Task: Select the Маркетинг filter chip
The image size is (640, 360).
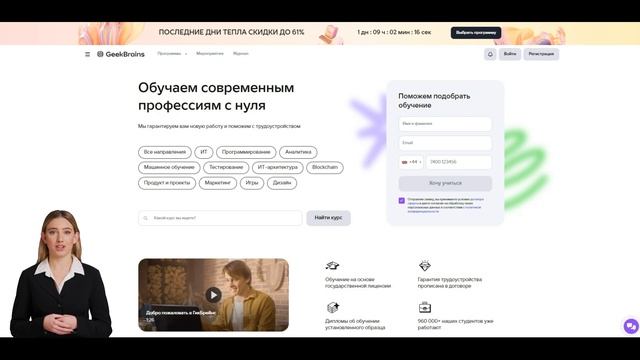Action: [x=218, y=183]
